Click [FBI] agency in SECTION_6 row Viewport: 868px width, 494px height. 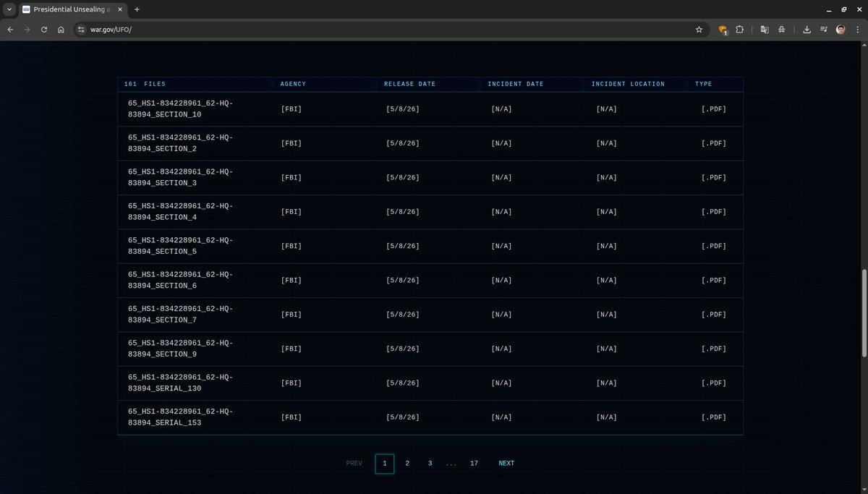click(x=292, y=281)
